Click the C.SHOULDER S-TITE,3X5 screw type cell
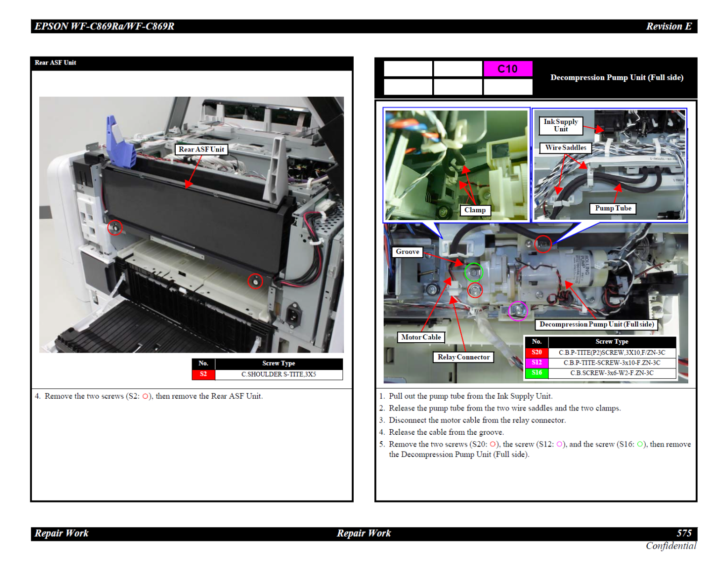728x561 pixels. [278, 374]
